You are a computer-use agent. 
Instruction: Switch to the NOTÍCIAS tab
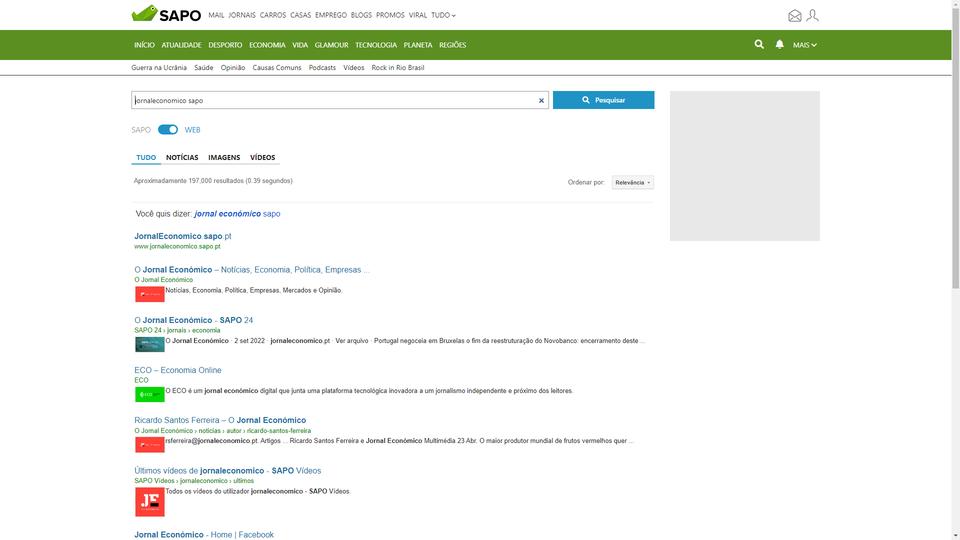pyautogui.click(x=182, y=157)
